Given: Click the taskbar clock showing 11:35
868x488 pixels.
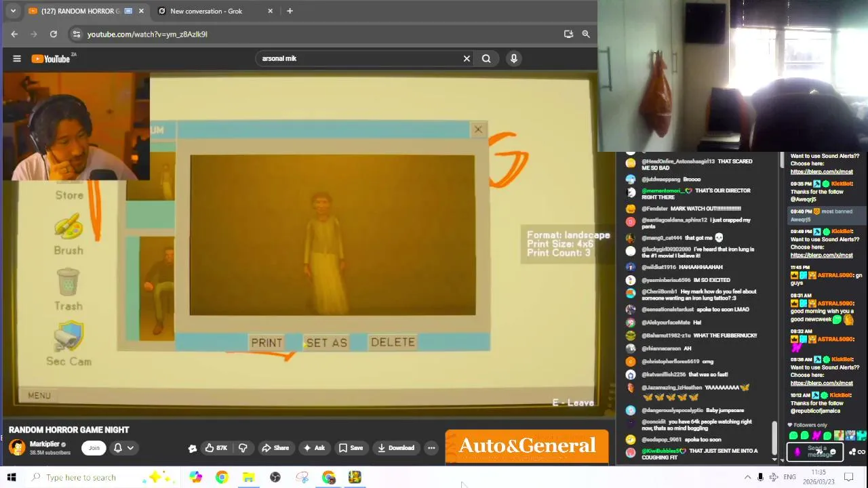Looking at the screenshot, I should (x=818, y=477).
